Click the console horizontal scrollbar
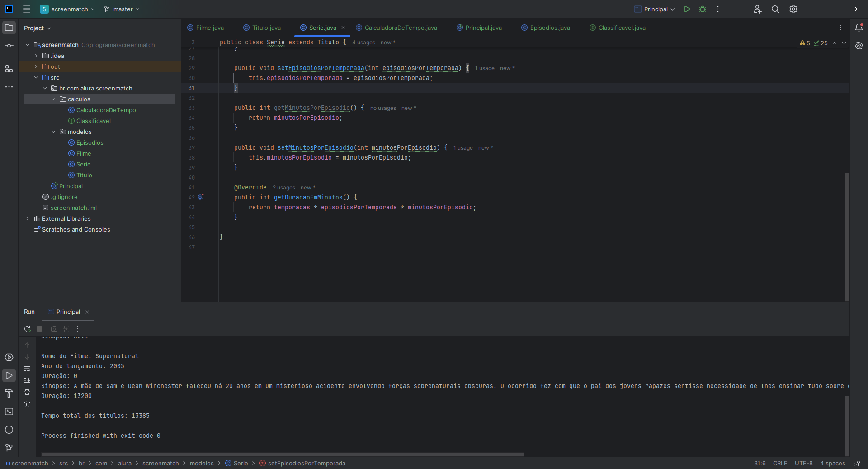The height and width of the screenshot is (469, 868). click(283, 454)
